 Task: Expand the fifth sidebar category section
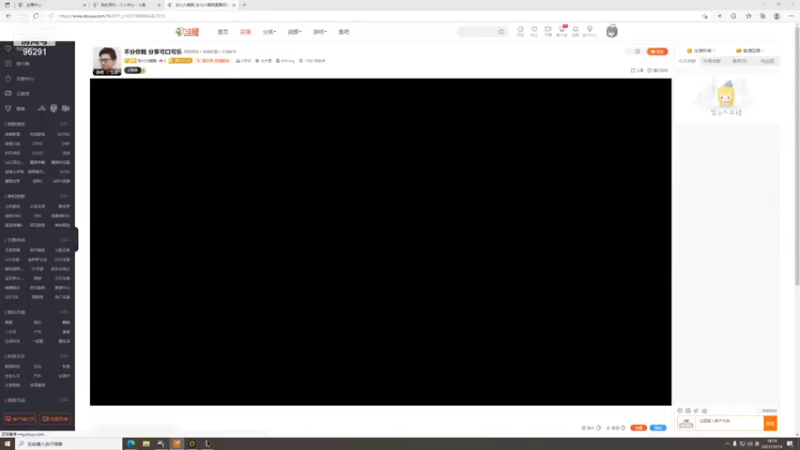[x=64, y=356]
